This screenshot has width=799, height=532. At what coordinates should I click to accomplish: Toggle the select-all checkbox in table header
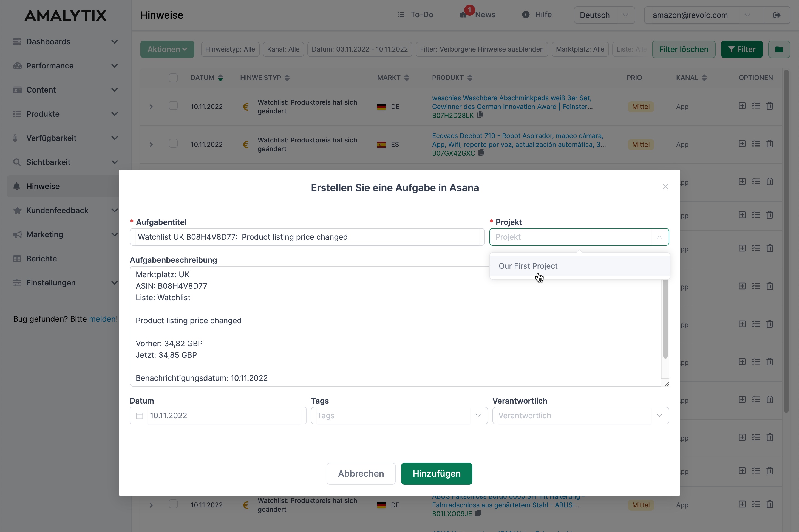pos(173,78)
